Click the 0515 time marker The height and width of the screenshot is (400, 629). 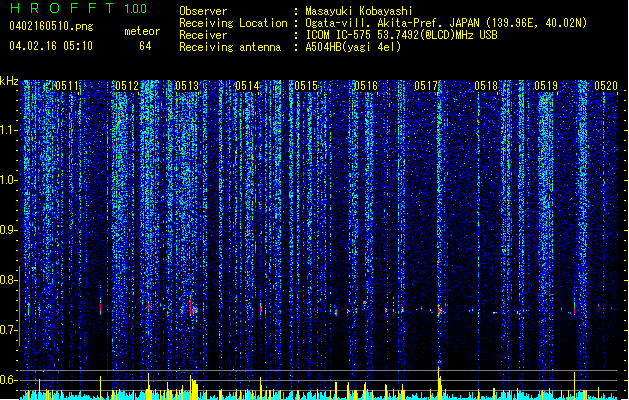pos(306,86)
